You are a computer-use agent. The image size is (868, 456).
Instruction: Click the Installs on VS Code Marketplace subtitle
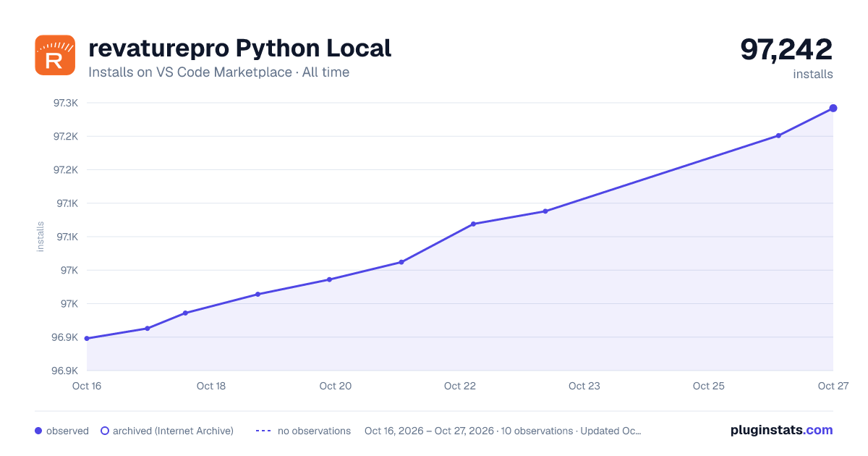218,72
